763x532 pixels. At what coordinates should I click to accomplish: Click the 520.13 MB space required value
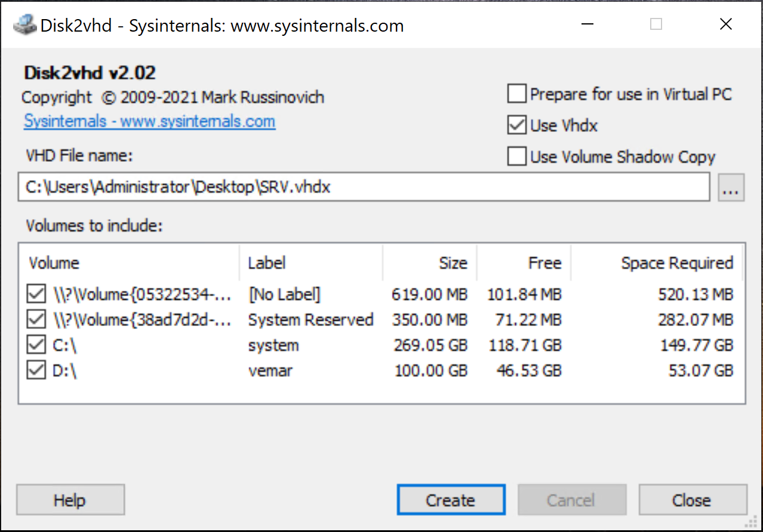tap(696, 294)
